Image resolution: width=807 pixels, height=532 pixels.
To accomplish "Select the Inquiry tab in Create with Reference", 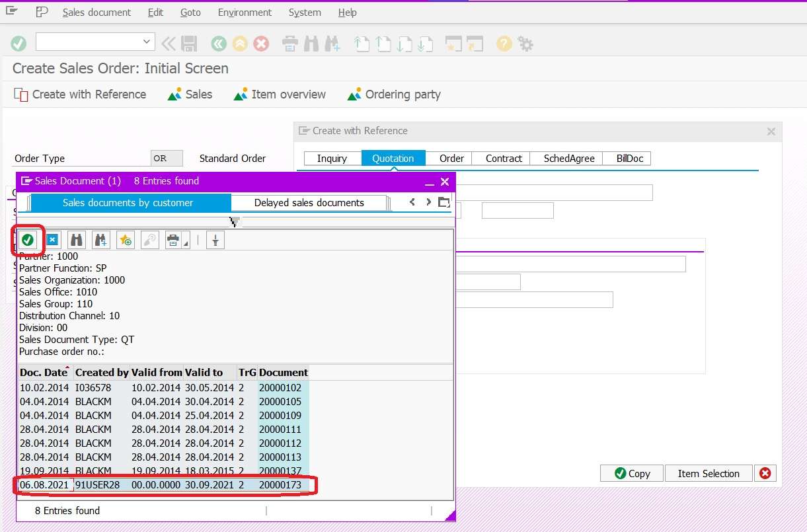I will [x=332, y=158].
